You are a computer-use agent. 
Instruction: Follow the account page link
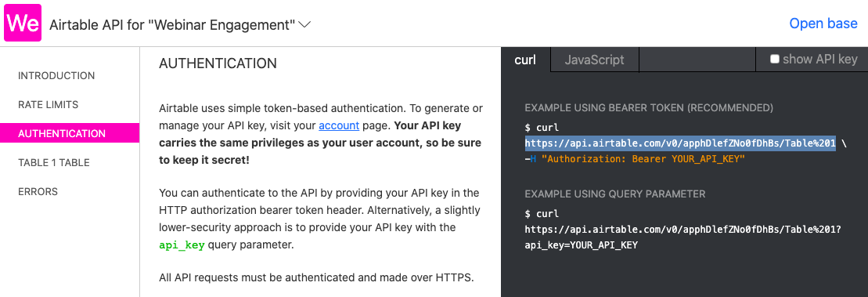pyautogui.click(x=339, y=125)
